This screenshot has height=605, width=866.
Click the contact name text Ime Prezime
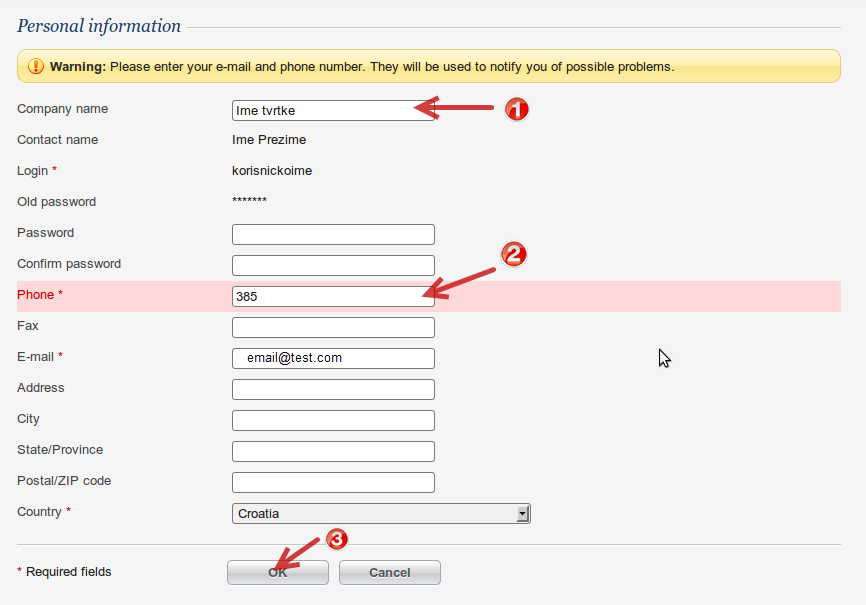click(269, 140)
